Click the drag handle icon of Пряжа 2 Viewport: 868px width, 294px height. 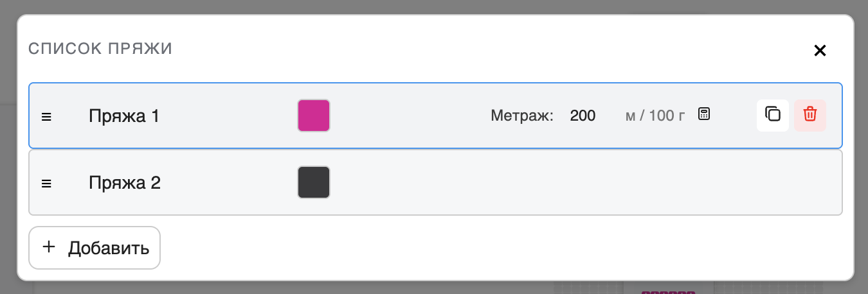point(46,183)
